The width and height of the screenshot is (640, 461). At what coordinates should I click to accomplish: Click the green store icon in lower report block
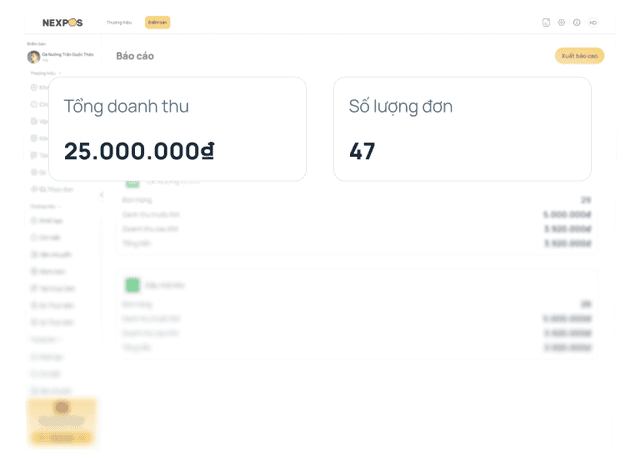[132, 285]
